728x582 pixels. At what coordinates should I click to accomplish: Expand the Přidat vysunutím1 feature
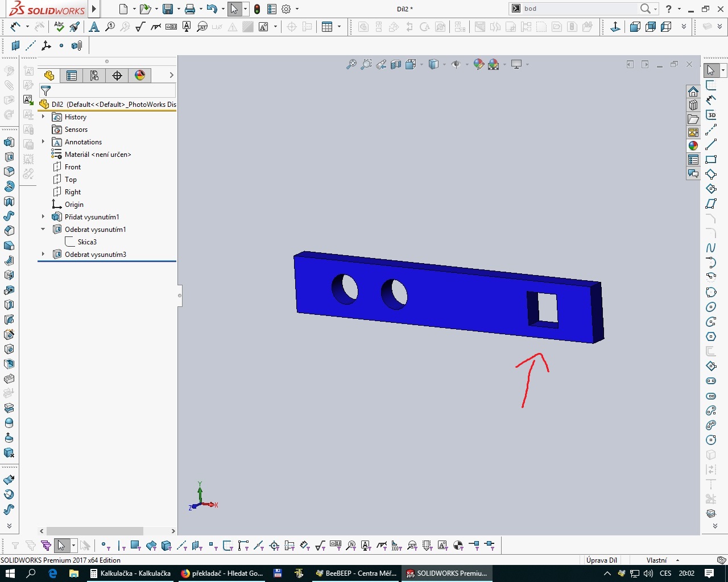[43, 217]
